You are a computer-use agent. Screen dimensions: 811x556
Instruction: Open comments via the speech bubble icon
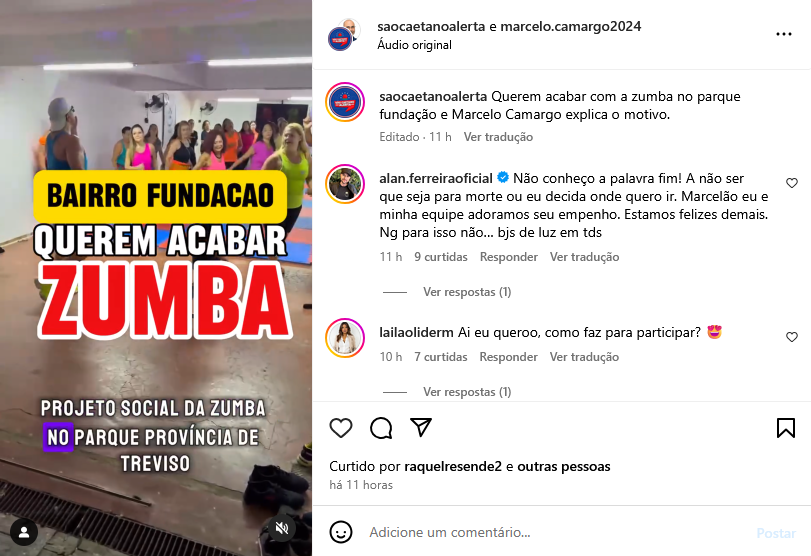(381, 428)
